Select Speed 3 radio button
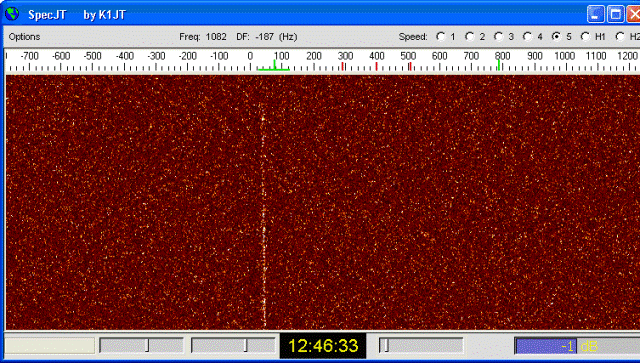Screen dimensions: 640x363 pyautogui.click(x=498, y=37)
